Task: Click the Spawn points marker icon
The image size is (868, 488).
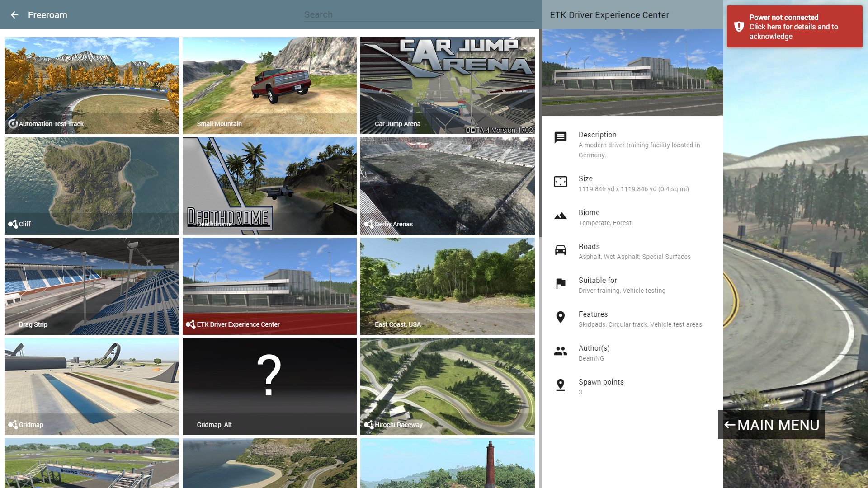Action: pos(560,385)
